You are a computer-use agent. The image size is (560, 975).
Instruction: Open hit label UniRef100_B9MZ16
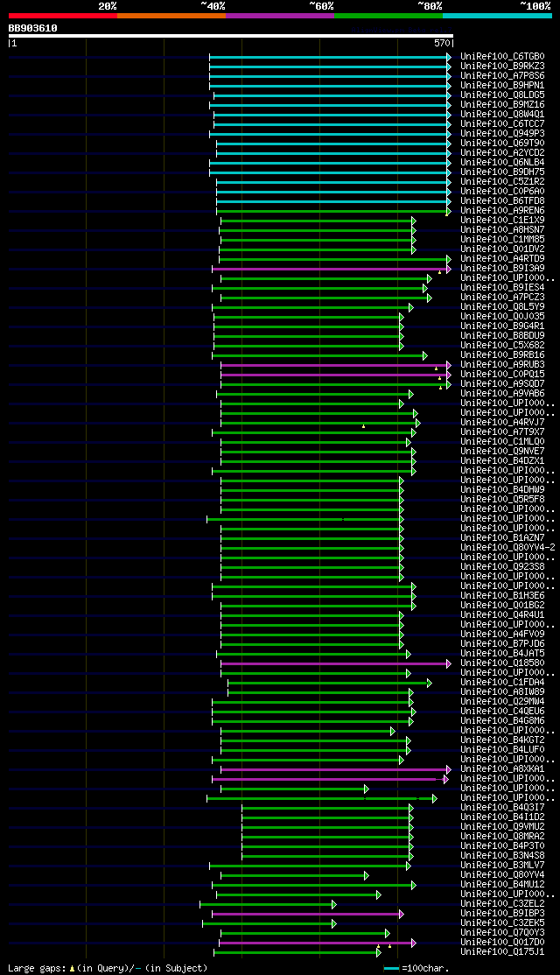pyautogui.click(x=503, y=104)
